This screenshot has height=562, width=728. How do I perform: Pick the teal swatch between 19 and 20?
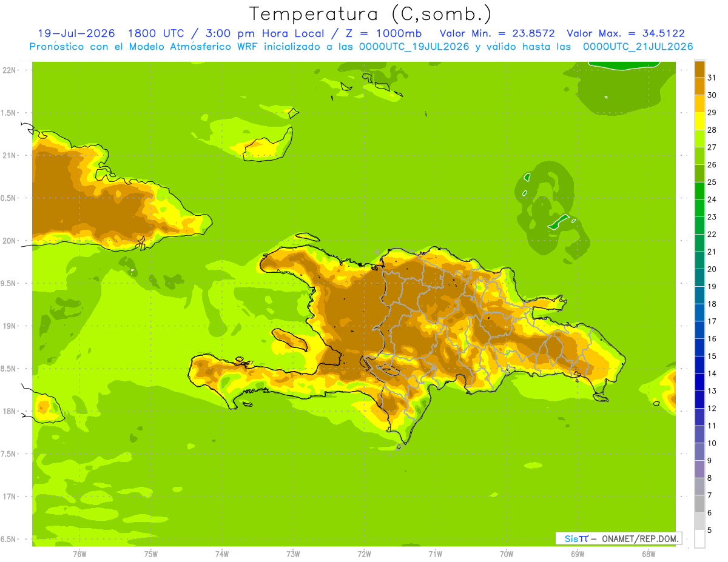pyautogui.click(x=699, y=278)
